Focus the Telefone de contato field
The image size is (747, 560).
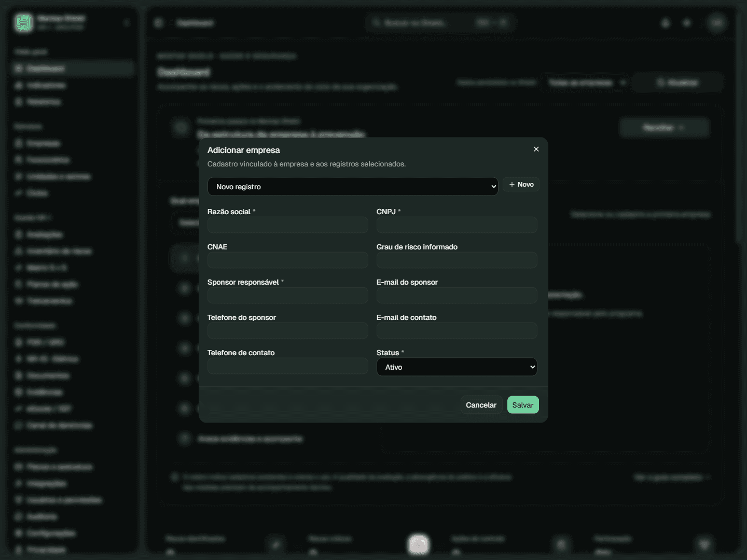tap(288, 366)
